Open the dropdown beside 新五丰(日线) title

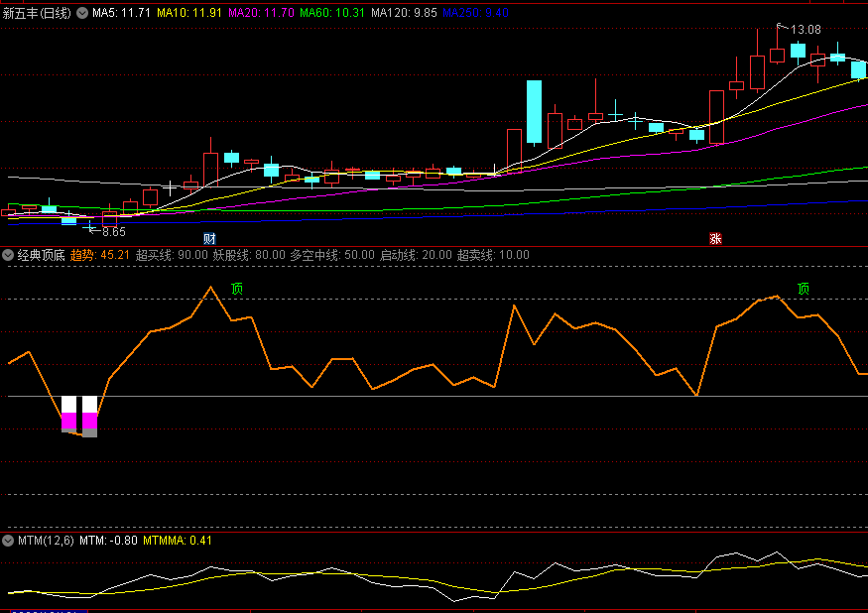click(x=82, y=13)
